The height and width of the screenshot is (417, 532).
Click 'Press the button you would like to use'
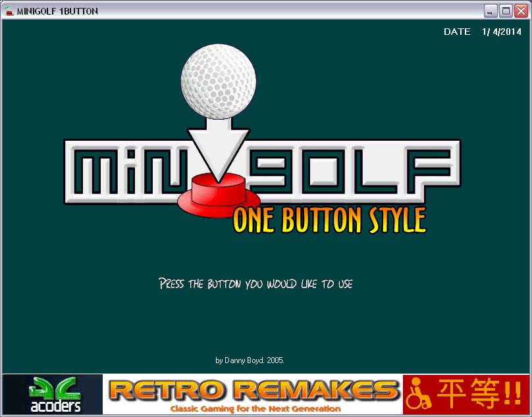pyautogui.click(x=256, y=283)
